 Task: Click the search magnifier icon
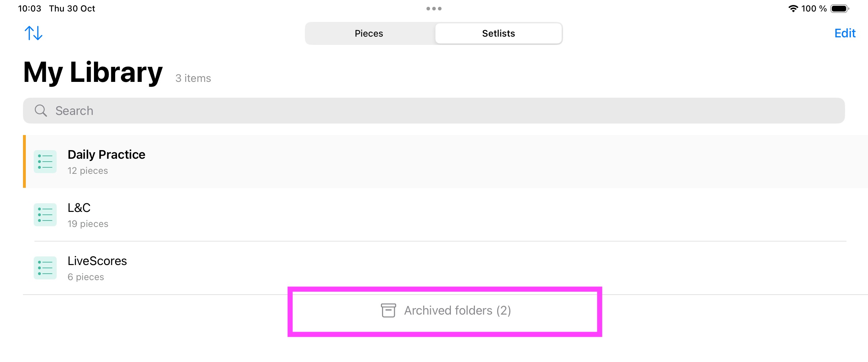(x=41, y=111)
